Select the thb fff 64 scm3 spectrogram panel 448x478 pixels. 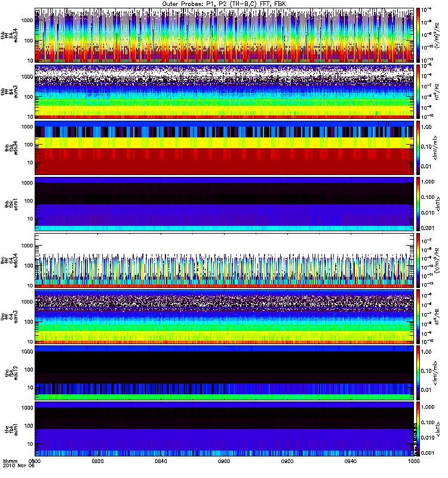pyautogui.click(x=225, y=91)
